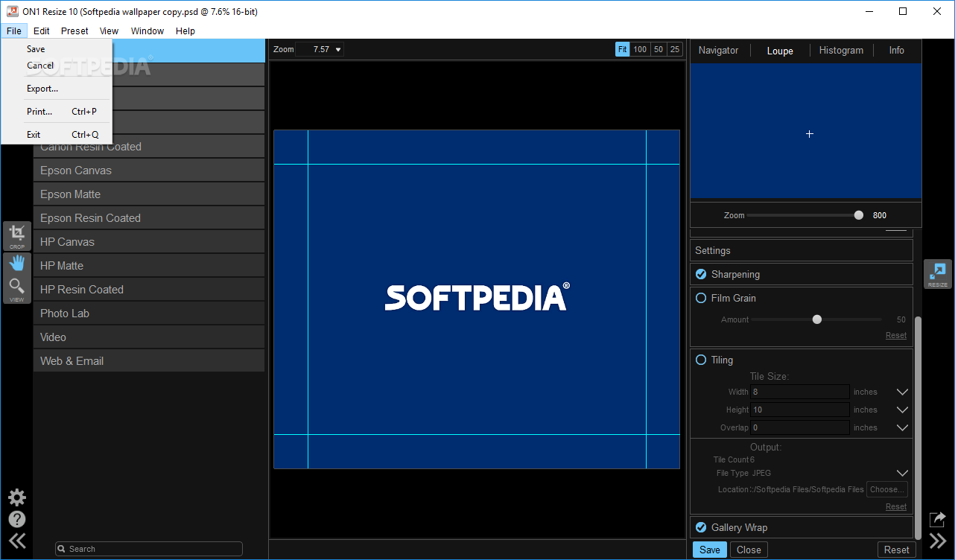
Task: Open Tiling Height units dropdown
Action: [x=902, y=410]
